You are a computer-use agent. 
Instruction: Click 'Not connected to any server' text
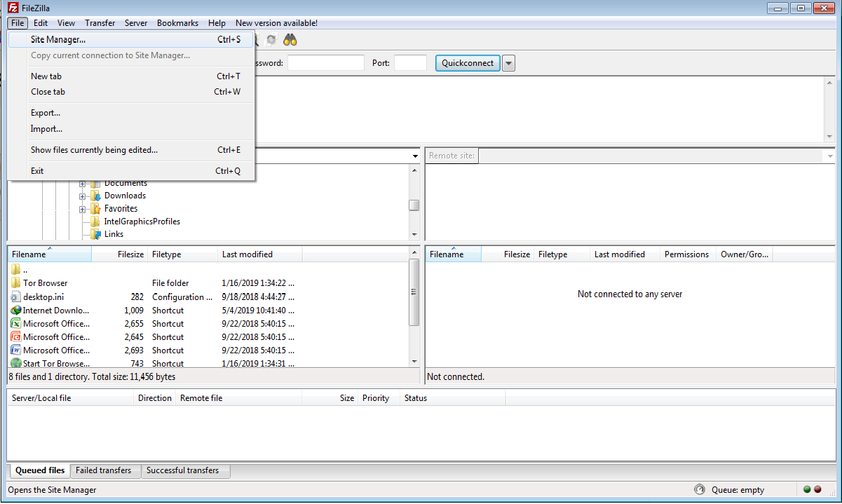pyautogui.click(x=630, y=294)
